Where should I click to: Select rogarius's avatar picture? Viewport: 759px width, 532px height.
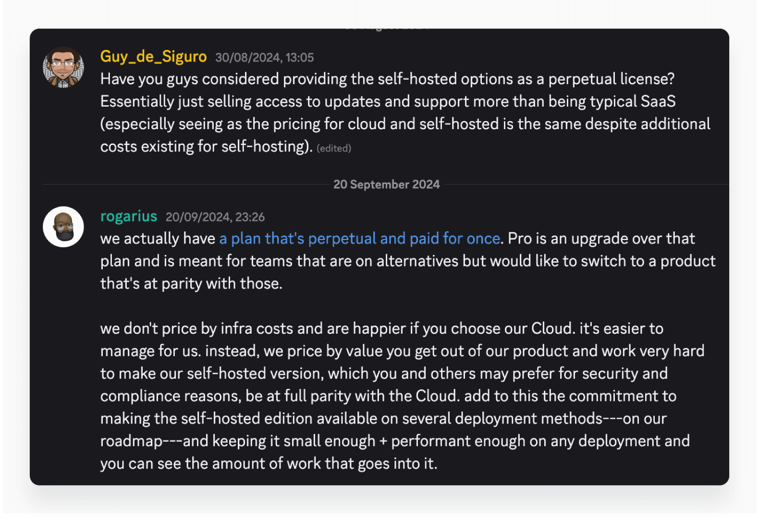click(63, 226)
